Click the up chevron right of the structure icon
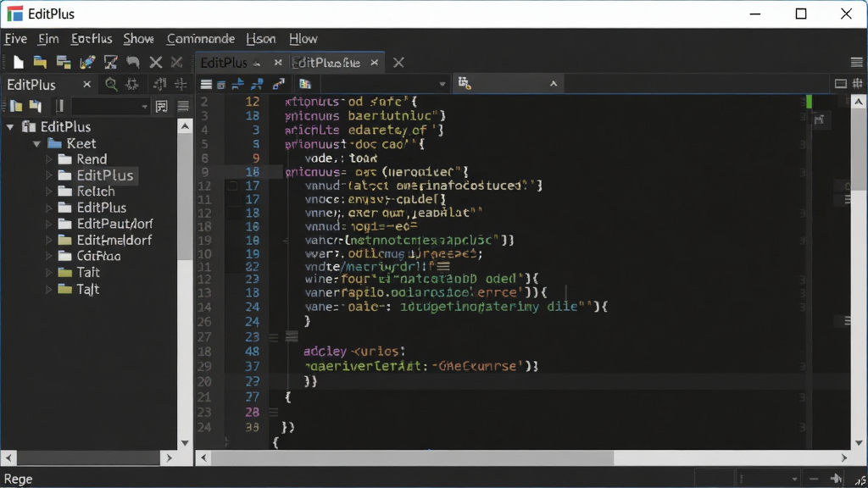 (x=553, y=84)
